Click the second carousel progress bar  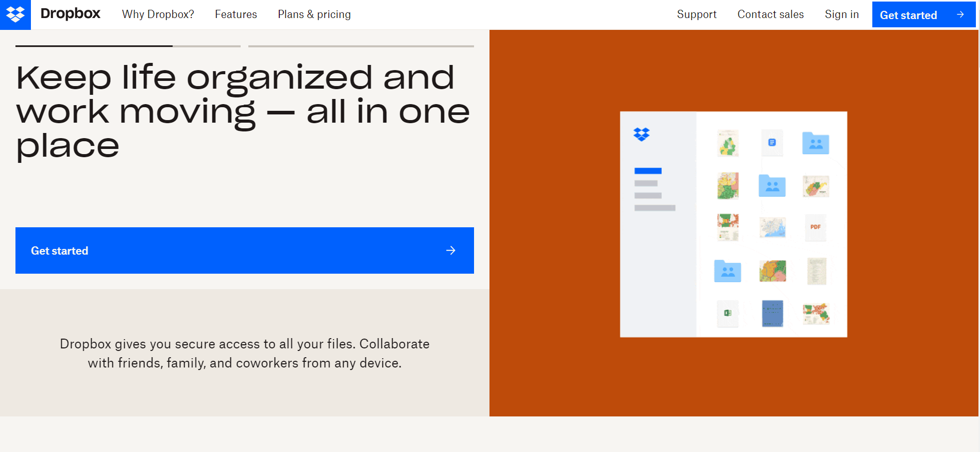361,46
